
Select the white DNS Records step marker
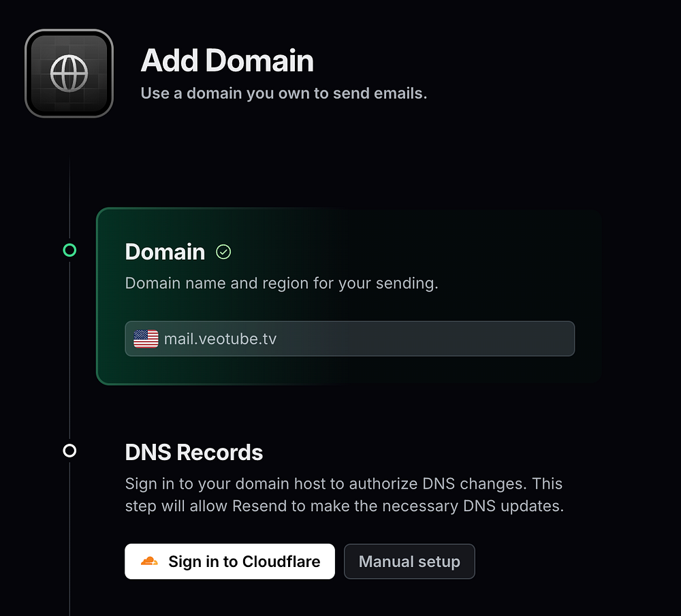pyautogui.click(x=69, y=451)
